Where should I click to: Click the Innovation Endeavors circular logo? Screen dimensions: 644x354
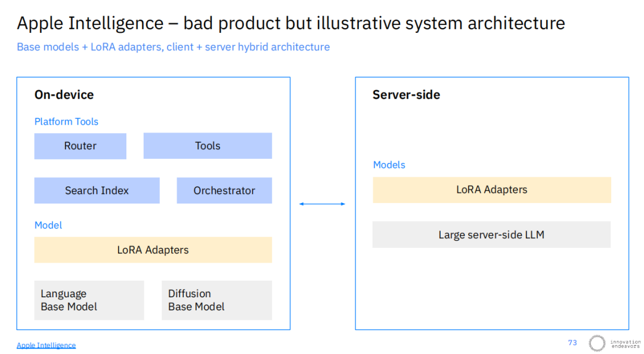click(597, 343)
